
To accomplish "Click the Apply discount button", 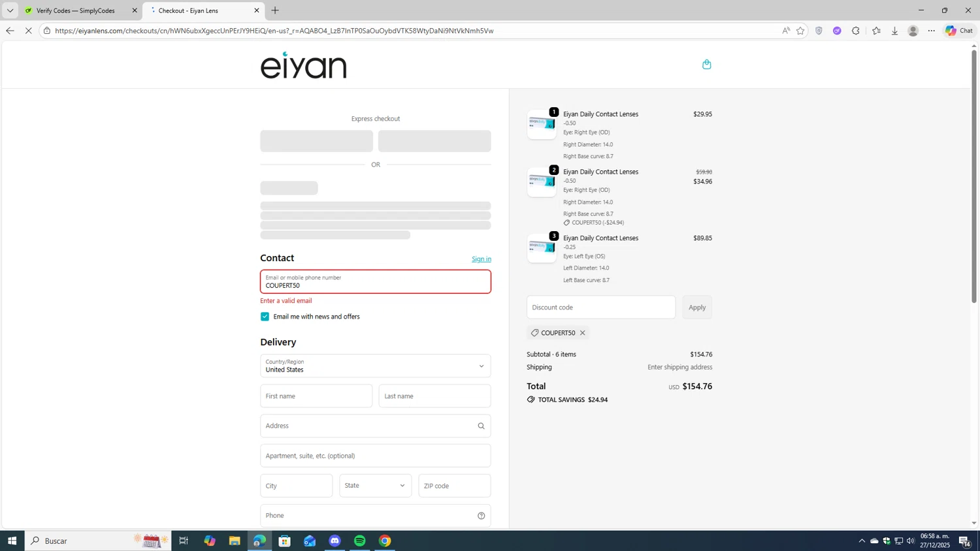I will [x=697, y=307].
